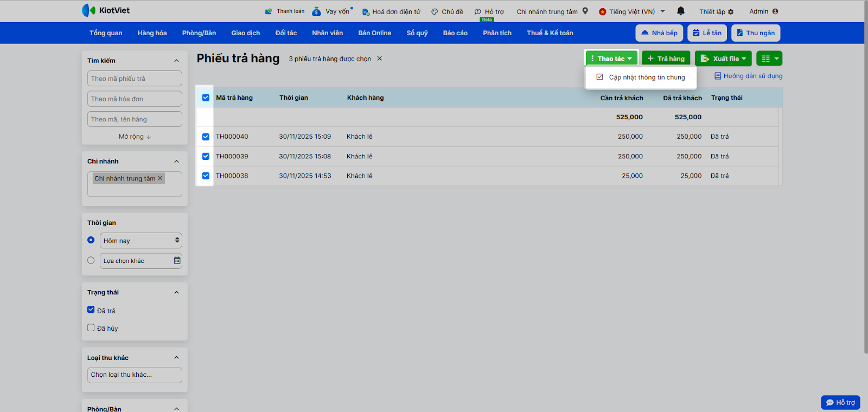This screenshot has height=412, width=868.
Task: Open column display options grid button
Action: 769,59
